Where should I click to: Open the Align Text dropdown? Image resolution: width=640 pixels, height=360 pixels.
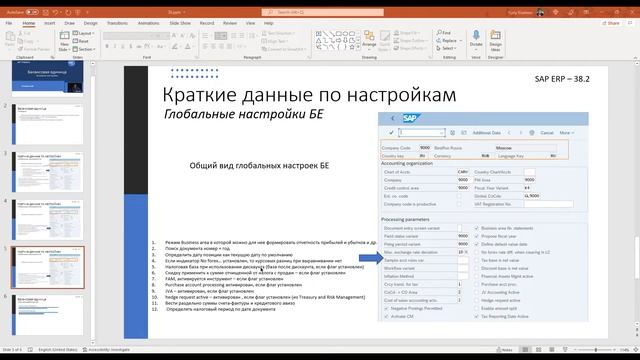(x=275, y=41)
